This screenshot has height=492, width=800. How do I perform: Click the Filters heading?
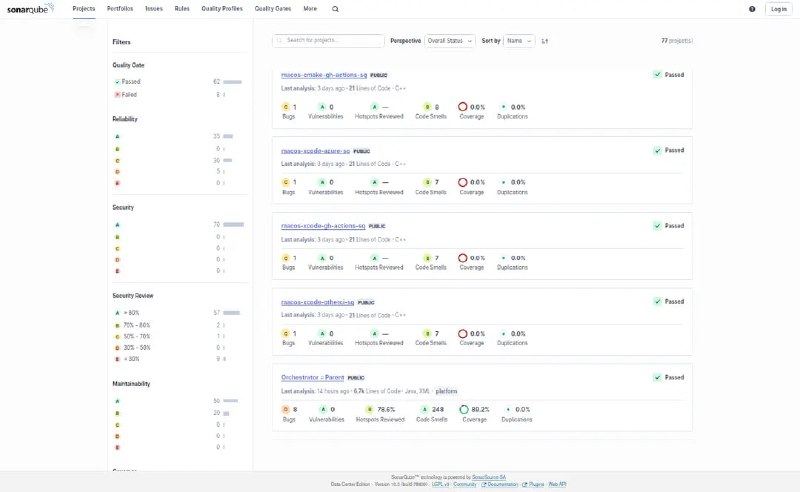121,42
